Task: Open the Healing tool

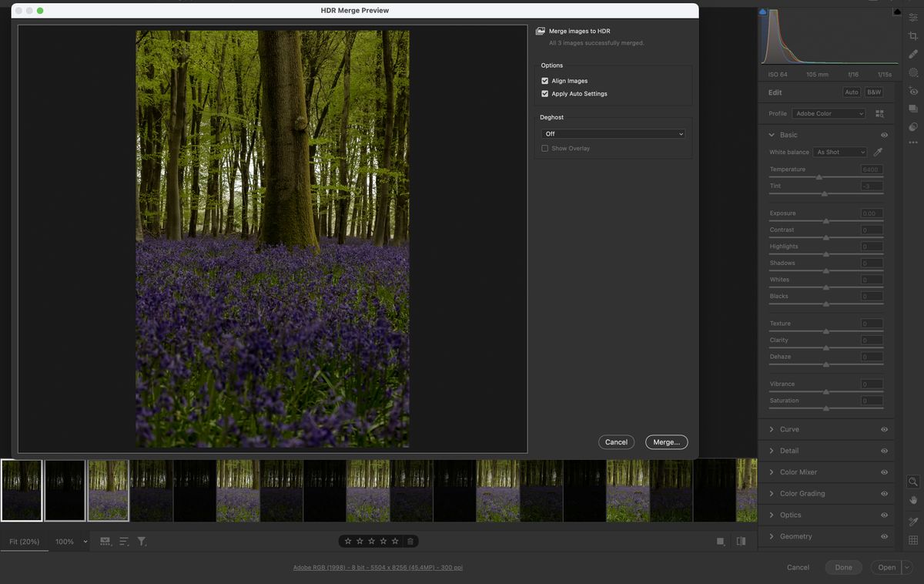Action: (x=913, y=53)
